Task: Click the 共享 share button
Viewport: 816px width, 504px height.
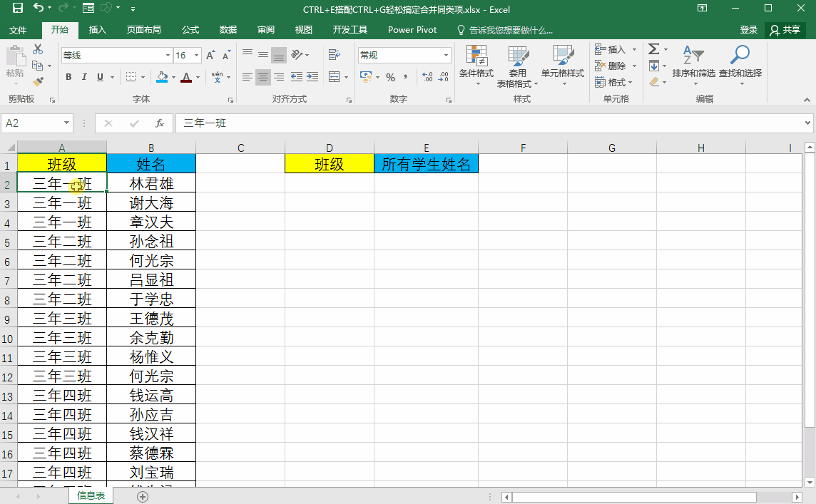Action: pyautogui.click(x=785, y=30)
